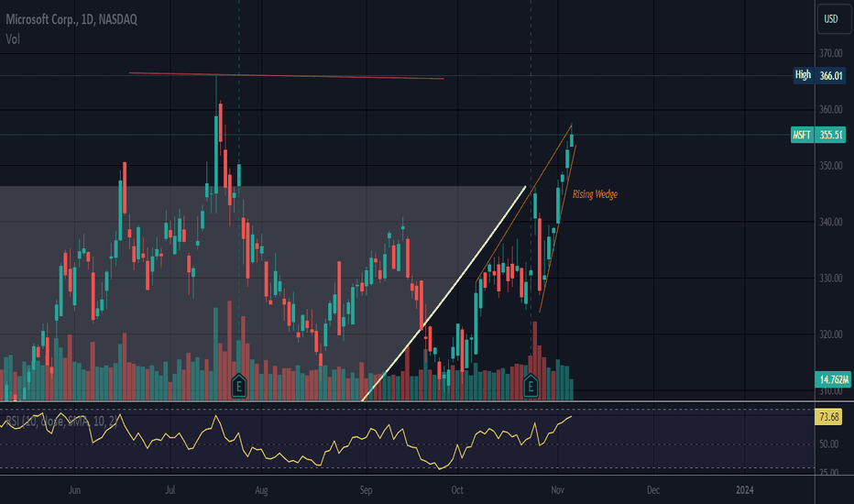Click the July earnings E marker
This screenshot has height=504, width=854.
click(x=238, y=387)
